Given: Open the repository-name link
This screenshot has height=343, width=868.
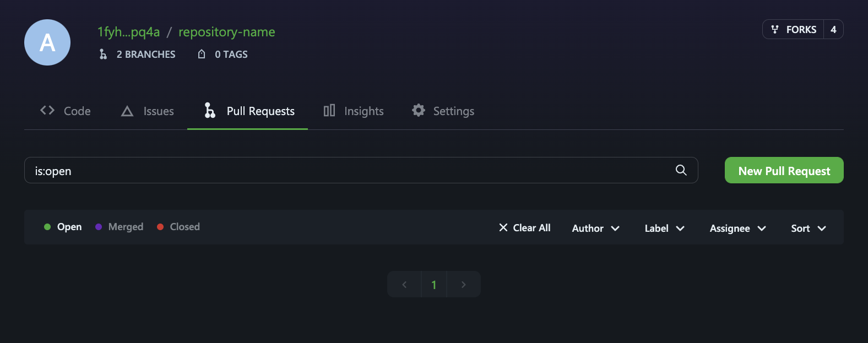Looking at the screenshot, I should coord(227,32).
